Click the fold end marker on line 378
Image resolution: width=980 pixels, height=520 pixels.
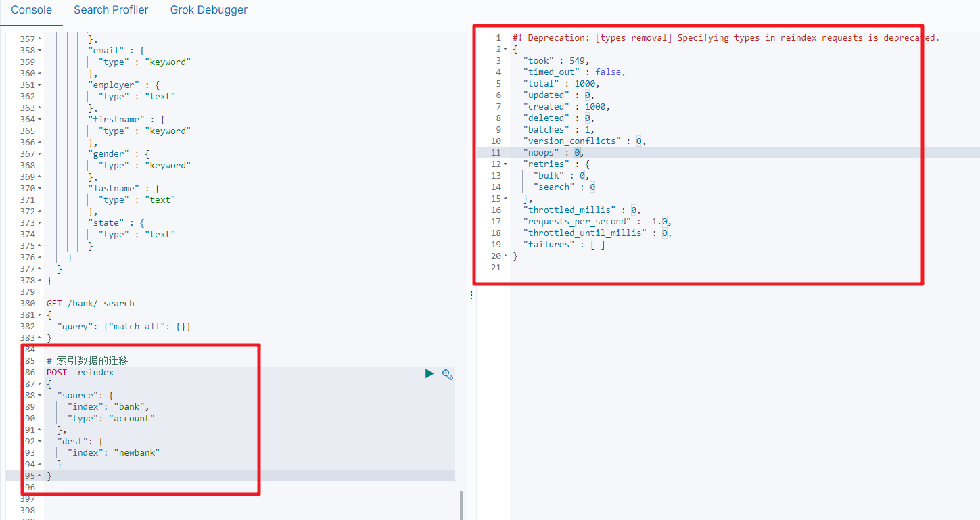tap(39, 281)
